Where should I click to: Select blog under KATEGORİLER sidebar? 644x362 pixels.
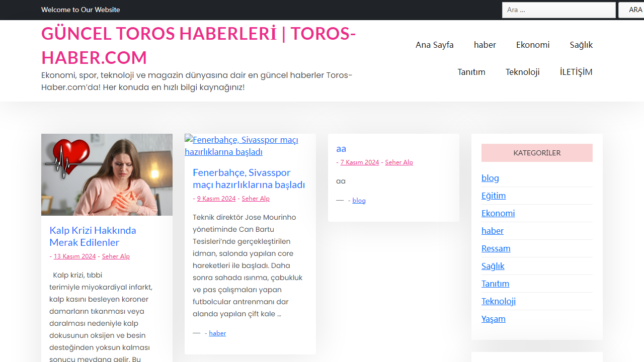[490, 177]
